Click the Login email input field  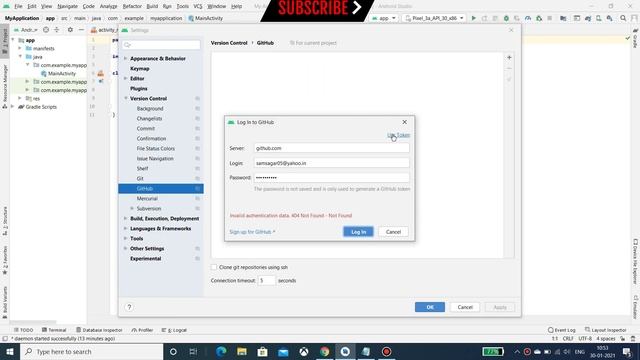point(331,163)
